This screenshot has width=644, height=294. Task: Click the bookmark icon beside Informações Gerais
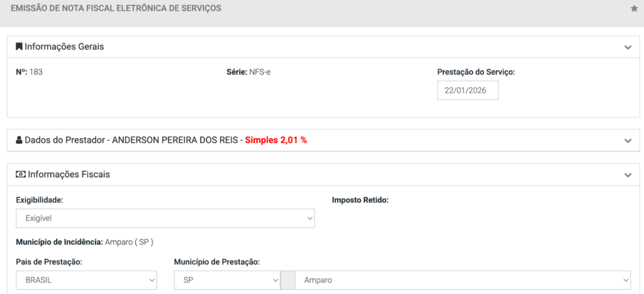pyautogui.click(x=19, y=46)
